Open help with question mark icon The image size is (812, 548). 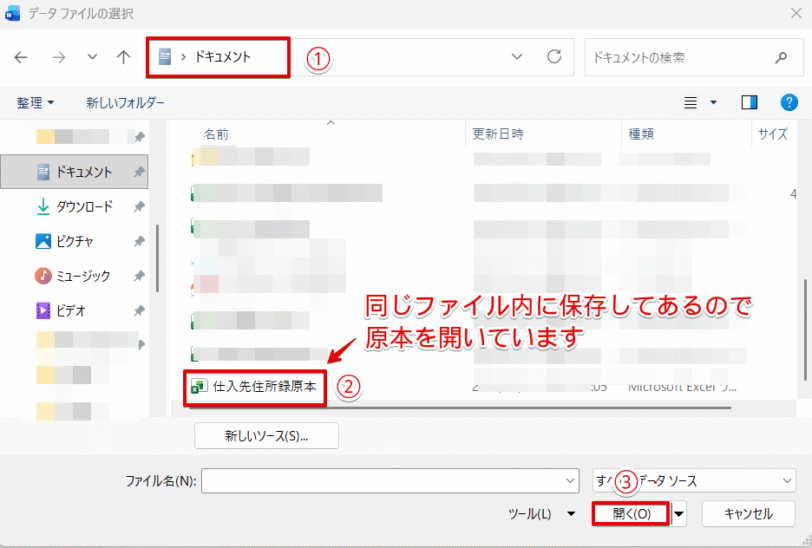tap(789, 103)
